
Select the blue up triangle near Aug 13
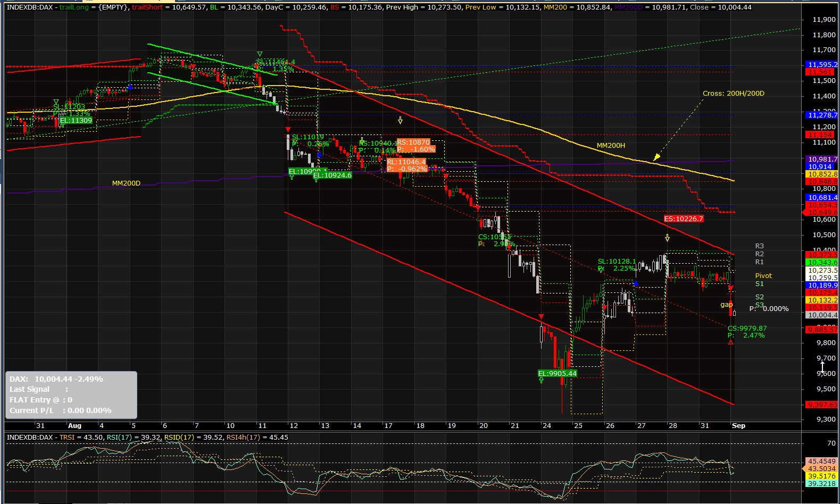[x=319, y=154]
